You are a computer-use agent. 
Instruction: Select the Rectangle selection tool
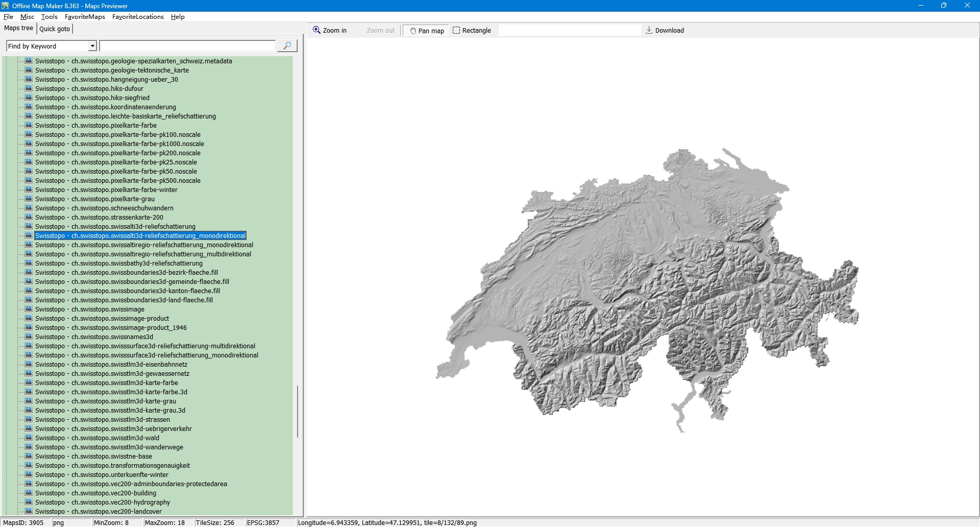[x=472, y=31]
